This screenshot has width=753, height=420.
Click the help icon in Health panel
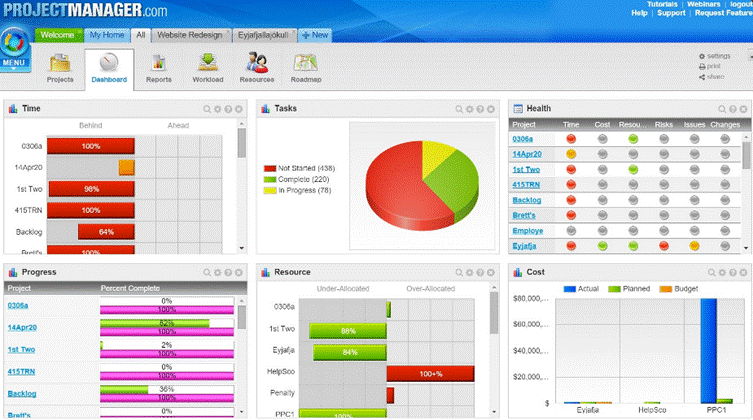733,109
